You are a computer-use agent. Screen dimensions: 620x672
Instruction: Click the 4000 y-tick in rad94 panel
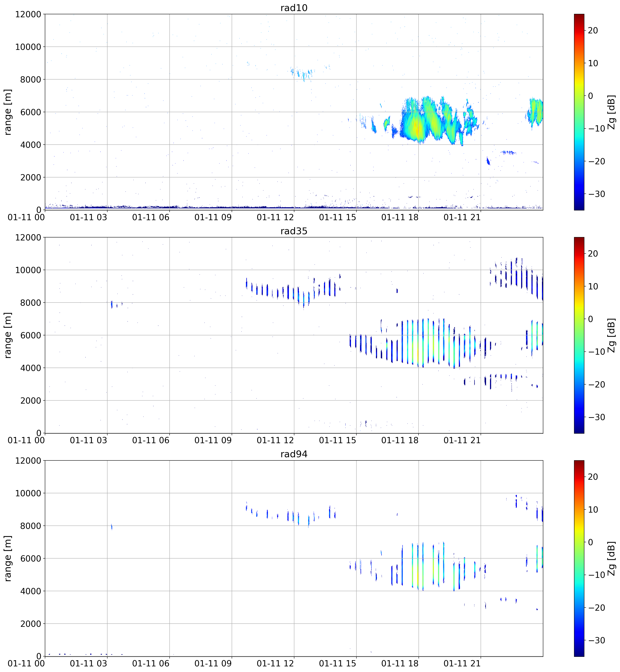pos(31,591)
